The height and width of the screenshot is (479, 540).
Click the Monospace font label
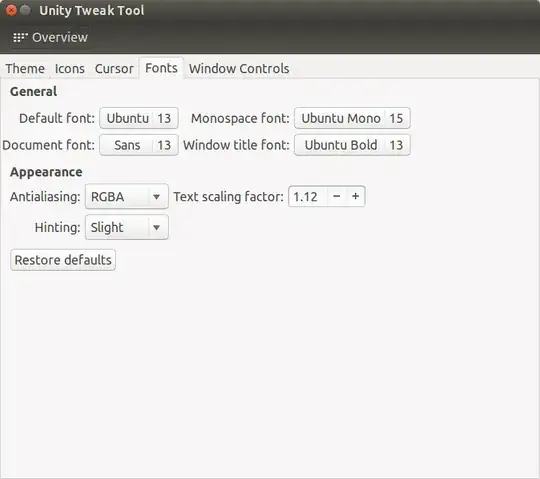point(240,118)
